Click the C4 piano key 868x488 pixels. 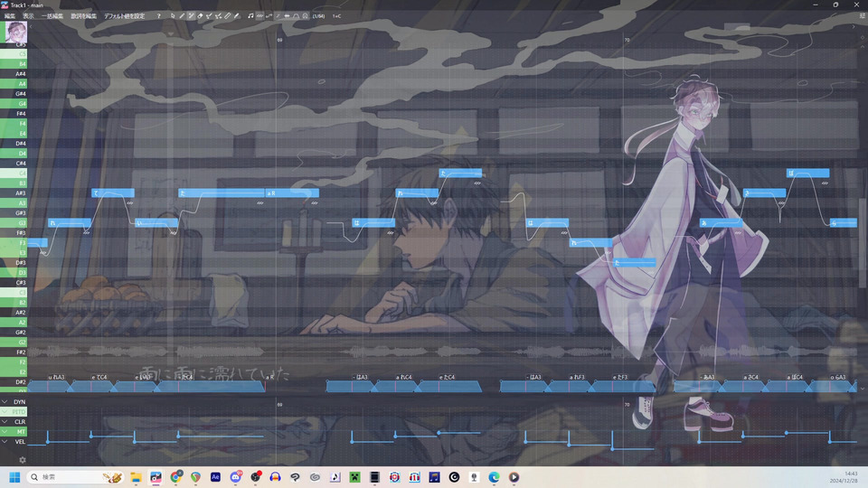[x=14, y=174]
